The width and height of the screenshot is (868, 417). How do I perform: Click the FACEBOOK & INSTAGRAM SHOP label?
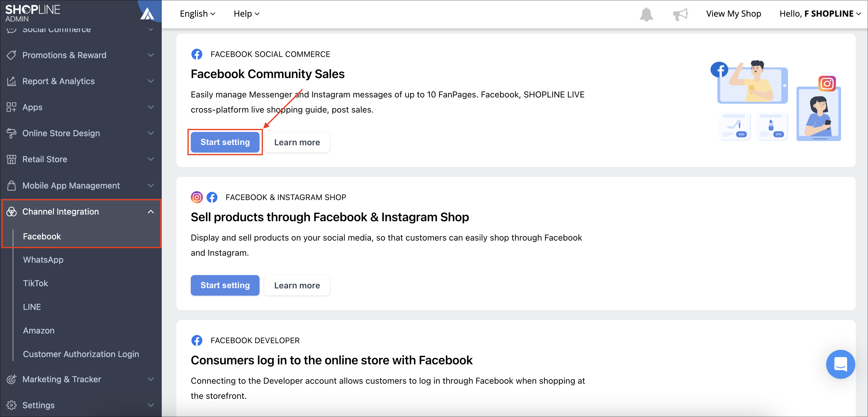pos(286,197)
